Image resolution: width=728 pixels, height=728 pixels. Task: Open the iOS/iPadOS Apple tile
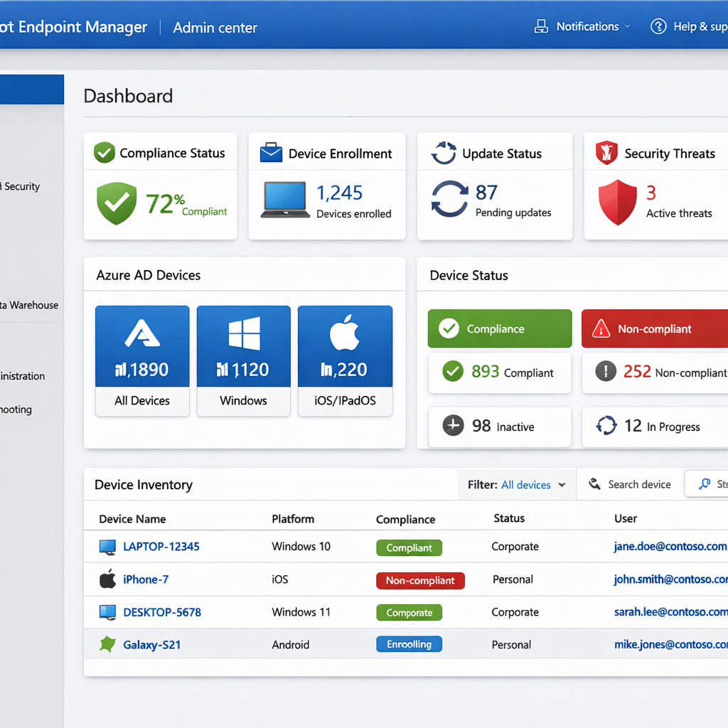tap(345, 360)
